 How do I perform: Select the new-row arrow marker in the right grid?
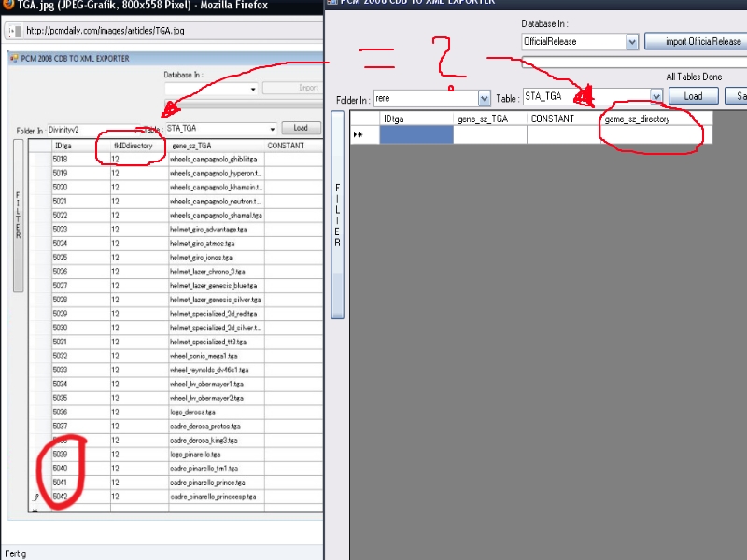point(359,135)
